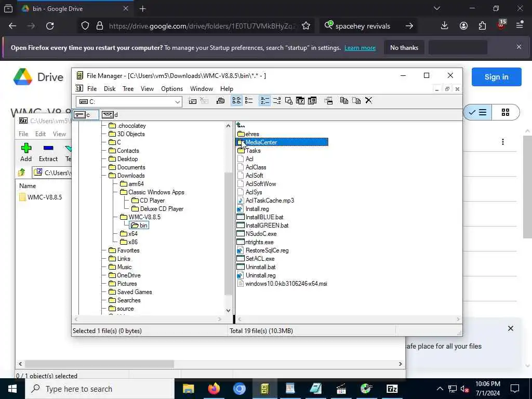Toggle Sort by Size toolbar button
This screenshot has width=532, height=399.
tap(289, 101)
